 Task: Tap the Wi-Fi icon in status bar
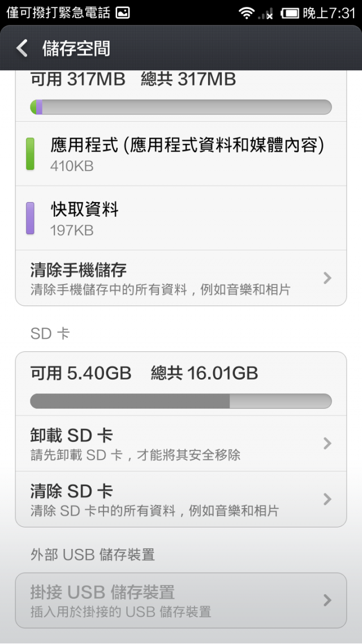(247, 14)
